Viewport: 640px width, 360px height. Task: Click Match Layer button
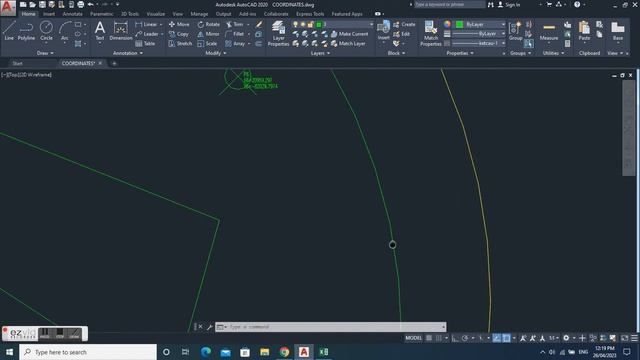pyautogui.click(x=348, y=43)
